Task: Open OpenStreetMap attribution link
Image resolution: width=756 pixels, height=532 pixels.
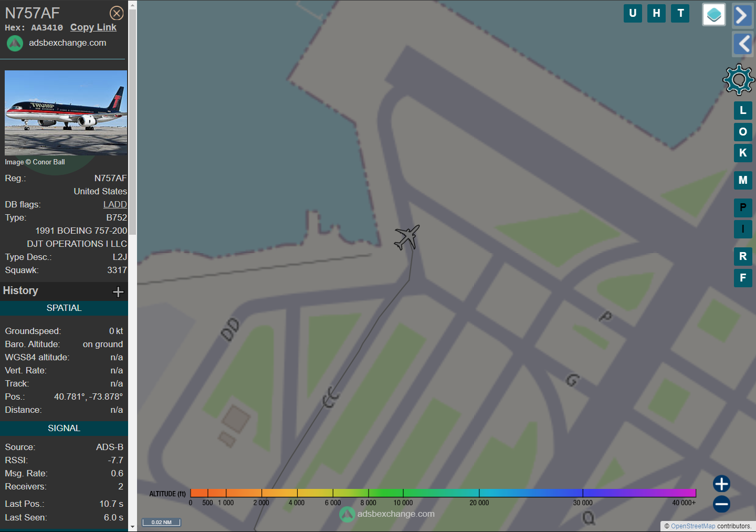Action: tap(693, 526)
